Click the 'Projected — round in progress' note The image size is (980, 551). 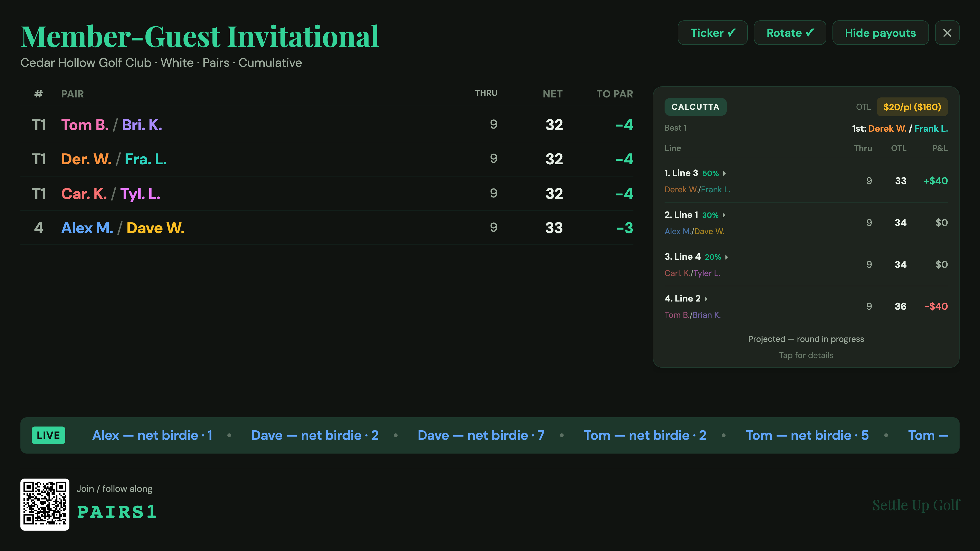click(806, 339)
